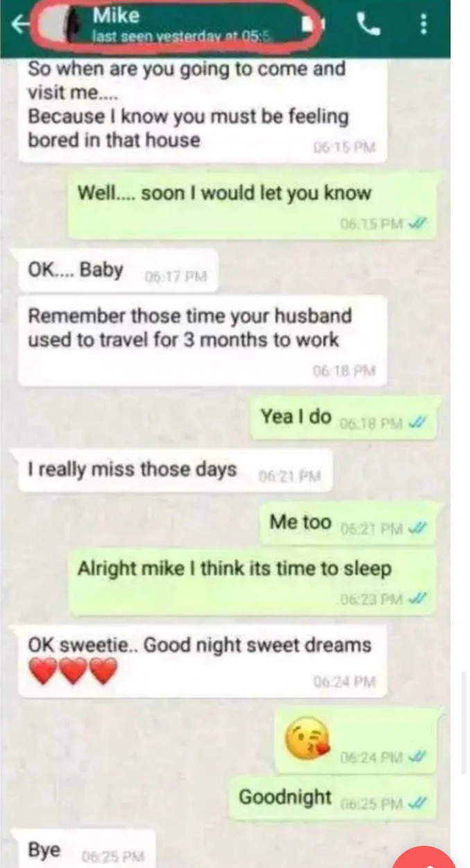This screenshot has height=868, width=470.
Task: Select the 'Goodnight' sent message
Action: (334, 798)
